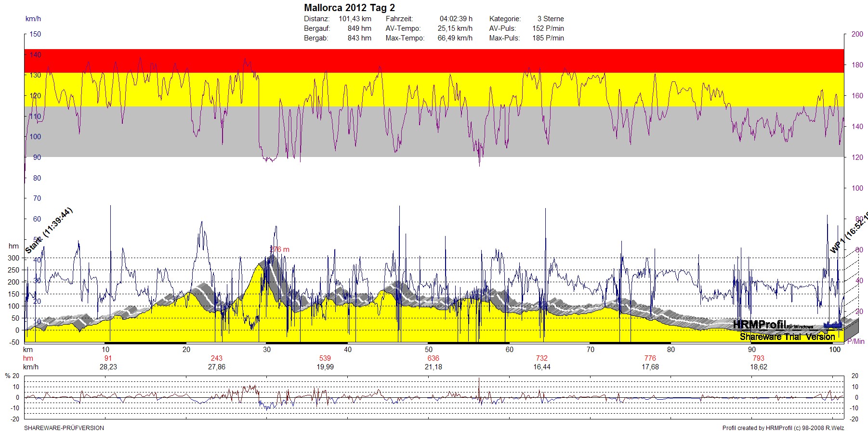Image resolution: width=868 pixels, height=431 pixels.
Task: Click the red 539 cumulative hm value
Action: point(325,358)
